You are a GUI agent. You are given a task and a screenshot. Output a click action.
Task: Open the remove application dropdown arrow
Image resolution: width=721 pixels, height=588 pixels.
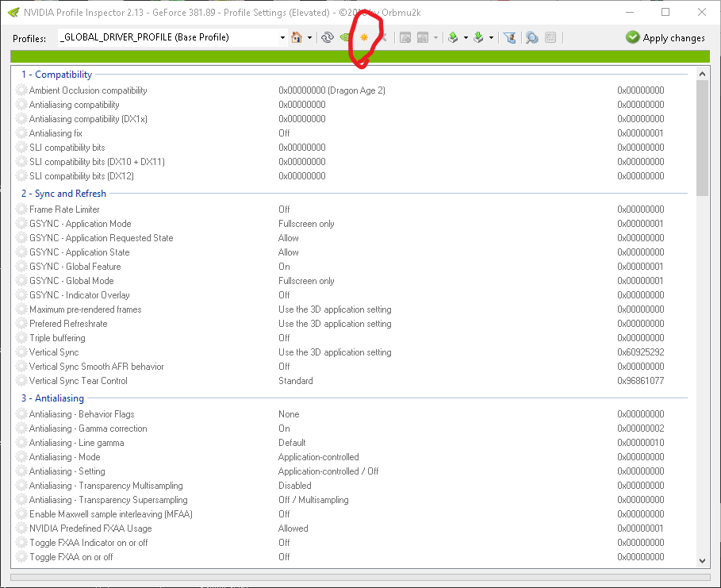pos(435,38)
